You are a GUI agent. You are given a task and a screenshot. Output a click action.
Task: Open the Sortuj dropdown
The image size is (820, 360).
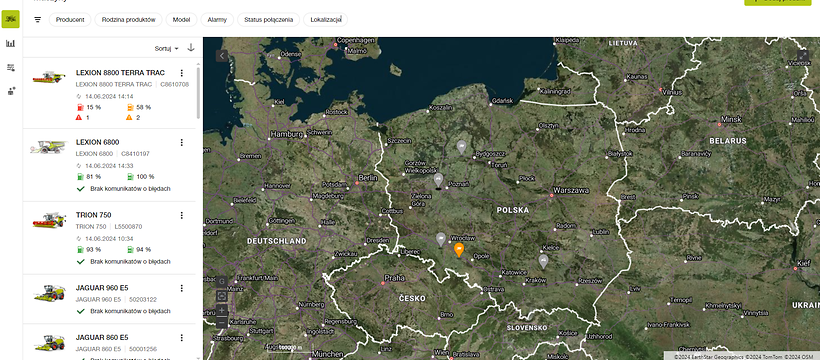coord(167,48)
